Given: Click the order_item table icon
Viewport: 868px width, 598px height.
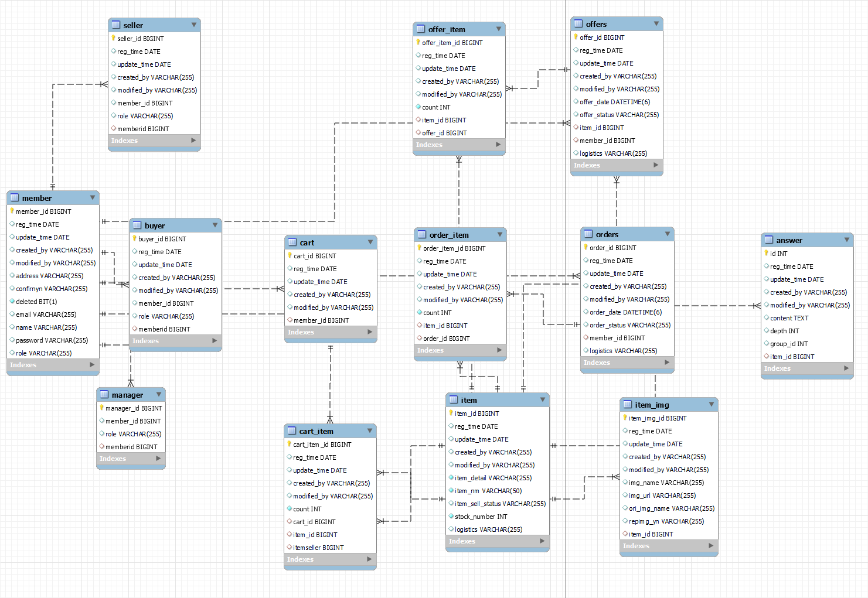Looking at the screenshot, I should coord(422,235).
